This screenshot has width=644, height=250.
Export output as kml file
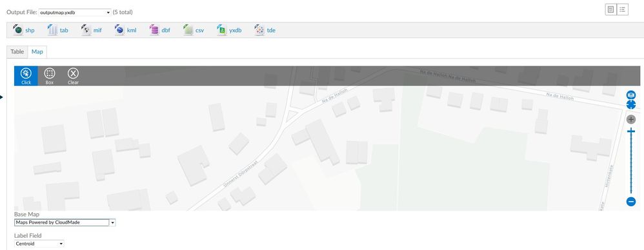pyautogui.click(x=125, y=30)
